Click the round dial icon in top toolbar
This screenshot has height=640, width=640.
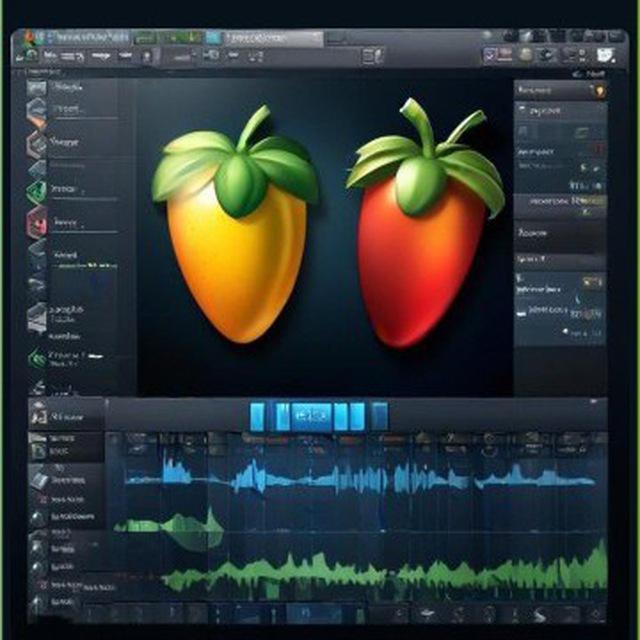pos(32,55)
